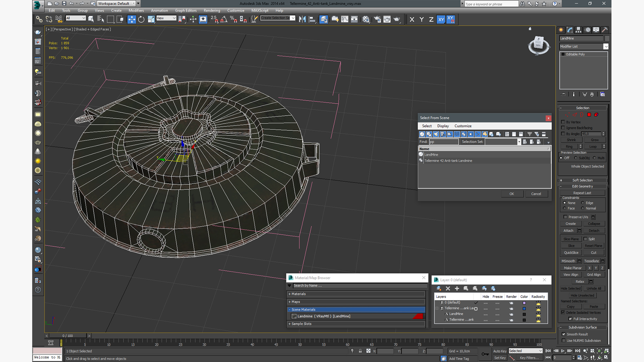Viewport: 644px width, 362px height.
Task: Open the Modifiers menu
Action: (136, 10)
